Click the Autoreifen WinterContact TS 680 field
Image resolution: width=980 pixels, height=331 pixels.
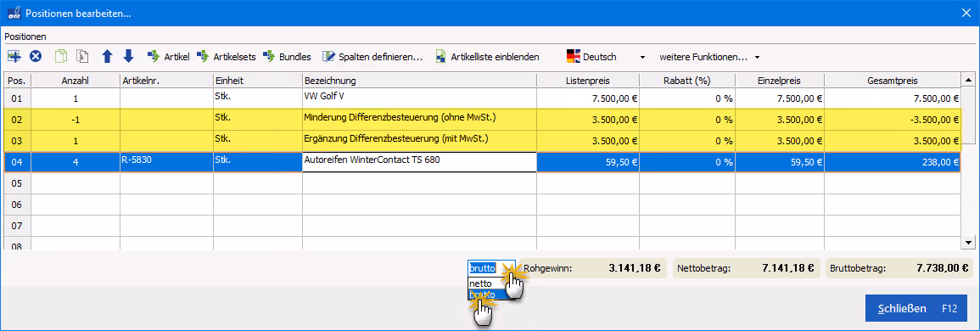click(419, 161)
